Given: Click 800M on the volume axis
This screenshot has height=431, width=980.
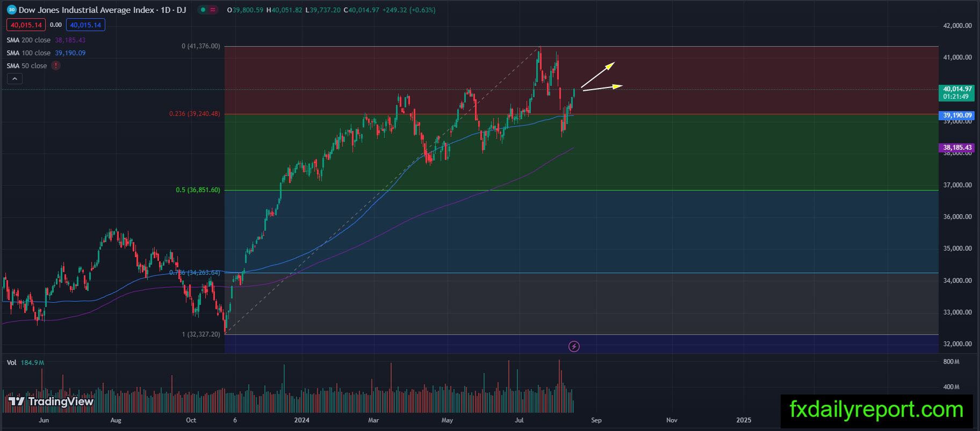Looking at the screenshot, I should [x=951, y=362].
